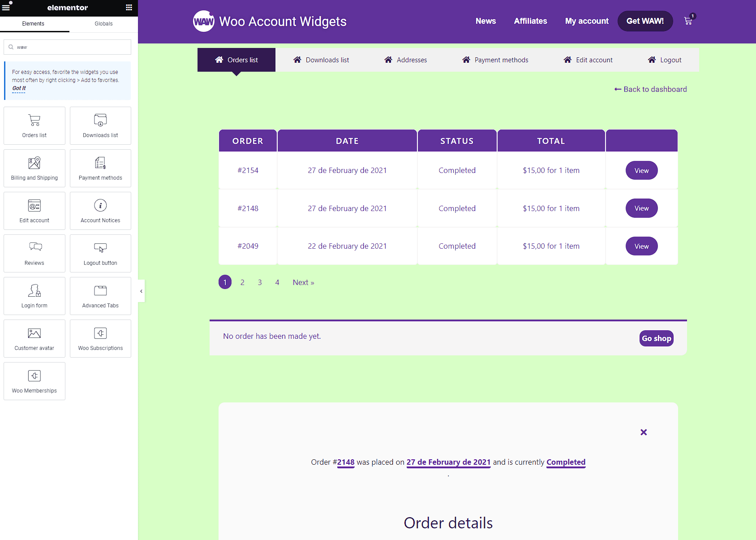Click the underlined date in order summary
Viewport: 756px width, 540px height.
[x=448, y=462]
